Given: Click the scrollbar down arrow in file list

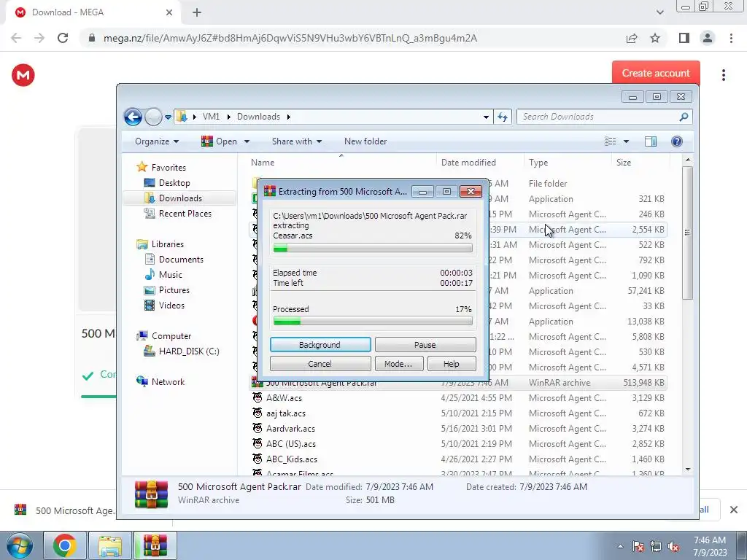Looking at the screenshot, I should pos(687,470).
